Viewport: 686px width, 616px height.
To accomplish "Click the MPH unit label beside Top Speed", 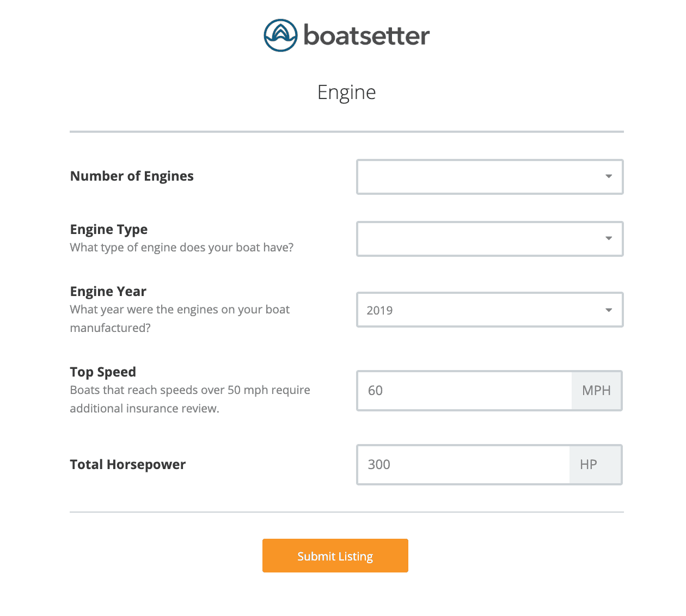I will click(x=596, y=390).
